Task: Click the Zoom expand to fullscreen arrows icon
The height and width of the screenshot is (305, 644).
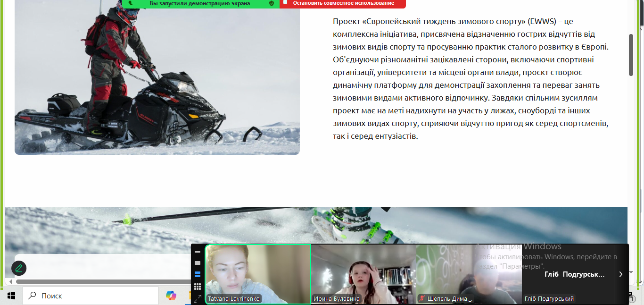Action: (x=198, y=298)
